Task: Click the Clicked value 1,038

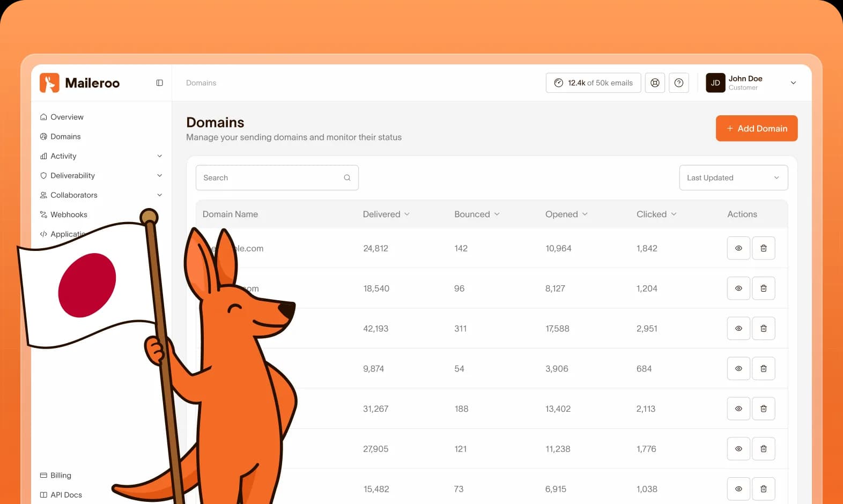Action: click(x=647, y=489)
